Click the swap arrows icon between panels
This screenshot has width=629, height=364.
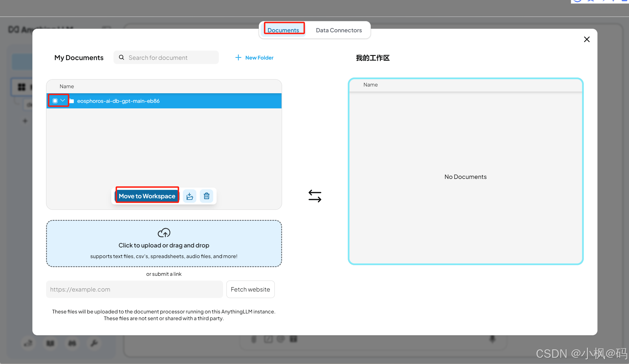(315, 196)
